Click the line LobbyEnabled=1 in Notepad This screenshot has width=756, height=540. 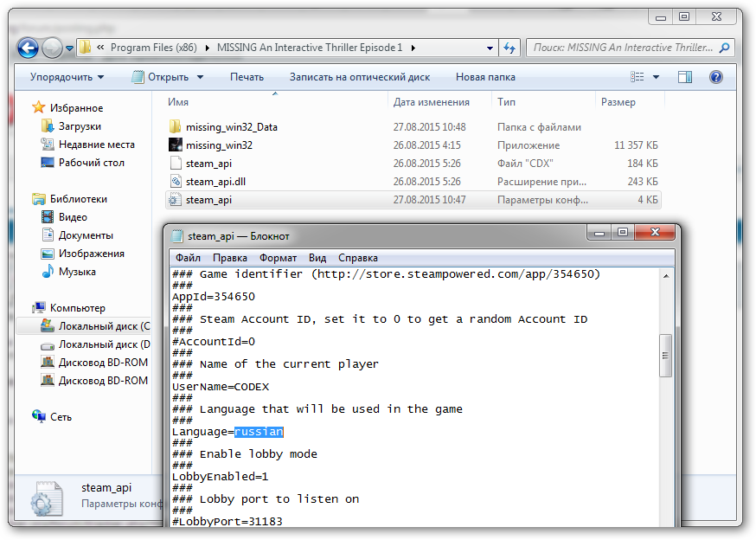click(221, 476)
